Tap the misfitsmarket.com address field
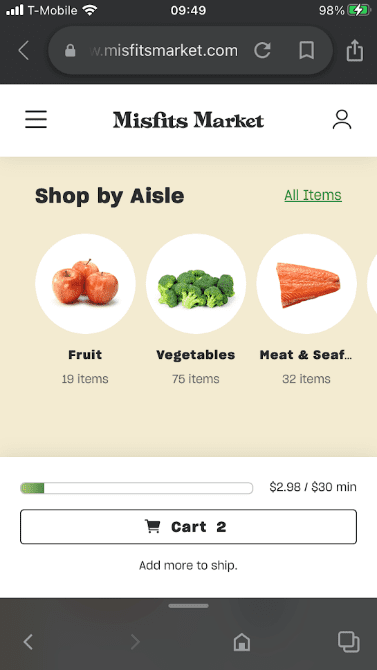 click(165, 51)
